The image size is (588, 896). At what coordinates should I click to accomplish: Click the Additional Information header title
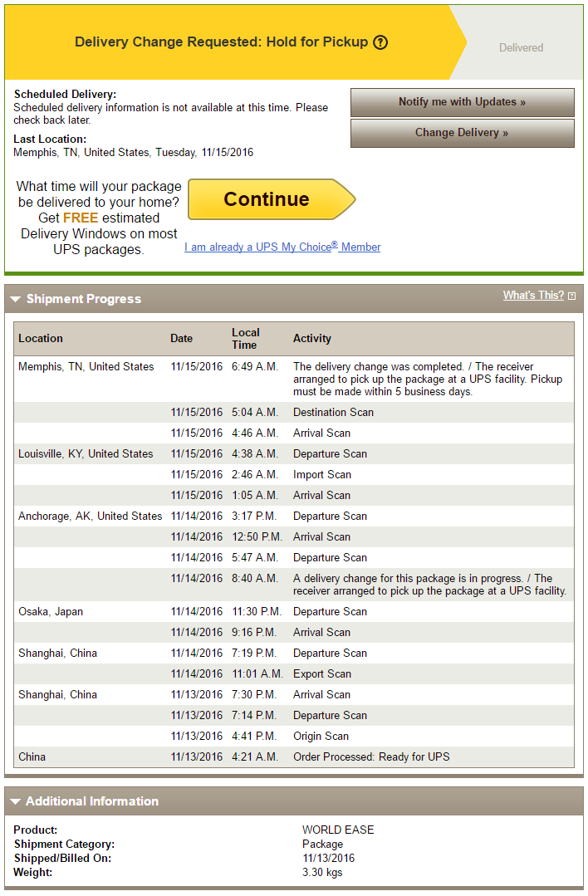92,801
